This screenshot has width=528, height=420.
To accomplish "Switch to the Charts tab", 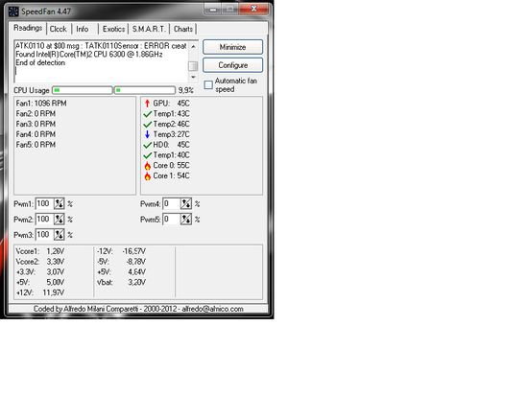I will [x=183, y=29].
